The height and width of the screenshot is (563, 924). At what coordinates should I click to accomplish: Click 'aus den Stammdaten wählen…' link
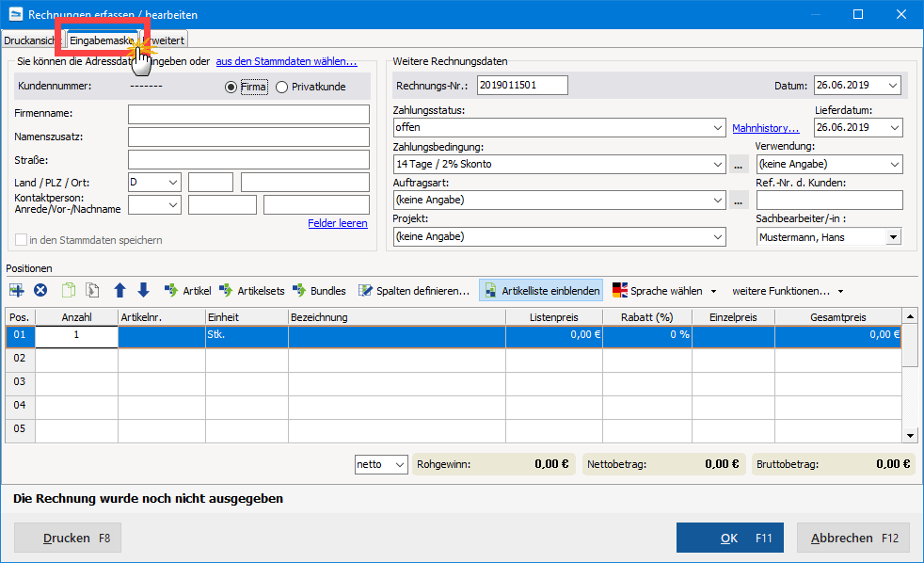286,61
